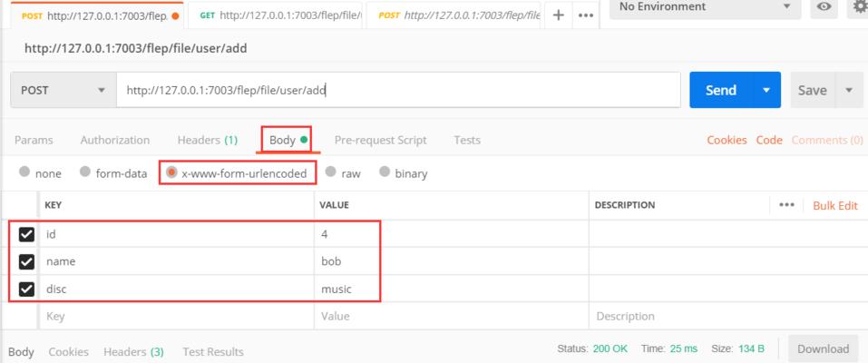868x363 pixels.
Task: Click the id key cell
Action: 177,234
